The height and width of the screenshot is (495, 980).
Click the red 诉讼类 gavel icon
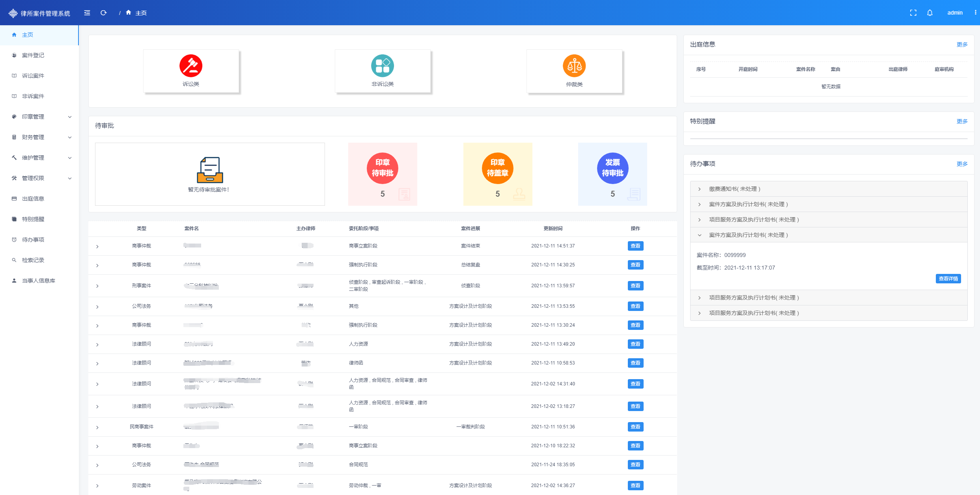[x=191, y=66]
